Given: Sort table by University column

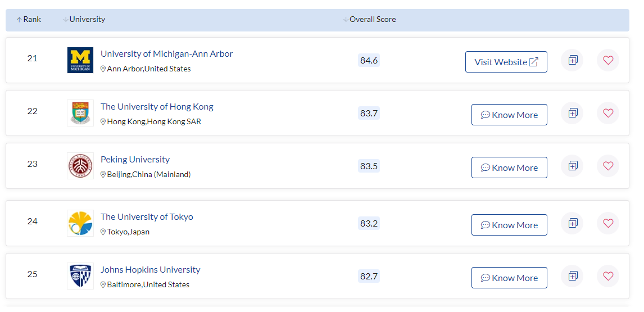Looking at the screenshot, I should click(x=84, y=19).
